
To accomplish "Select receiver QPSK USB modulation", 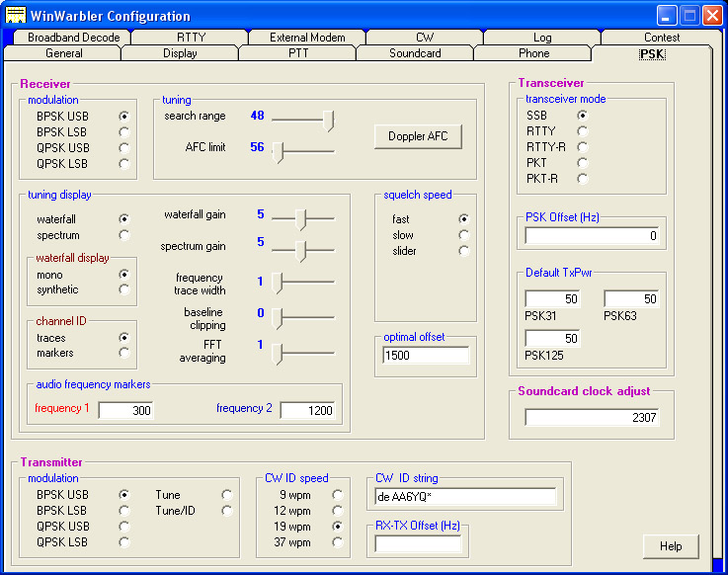I will tap(123, 148).
